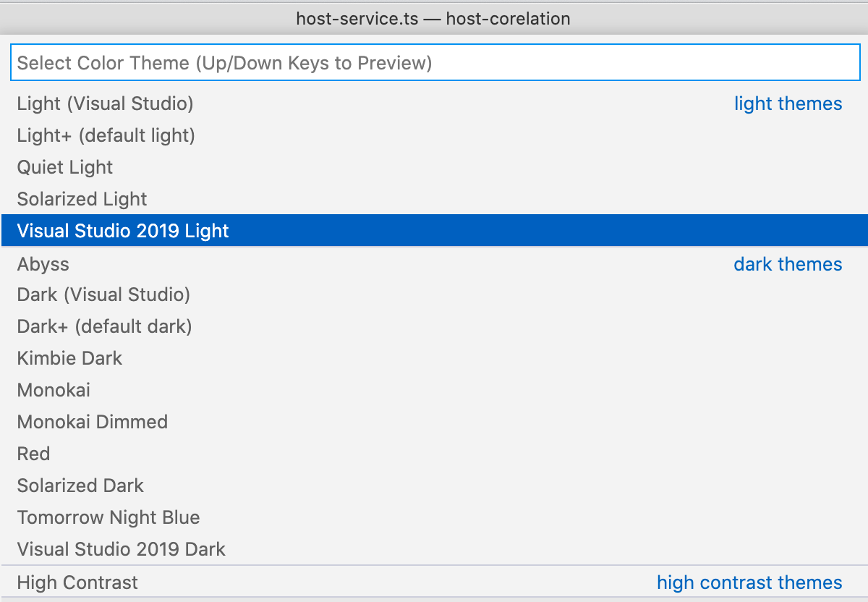Choose the Abyss dark theme
Image resolution: width=868 pixels, height=602 pixels.
43,263
